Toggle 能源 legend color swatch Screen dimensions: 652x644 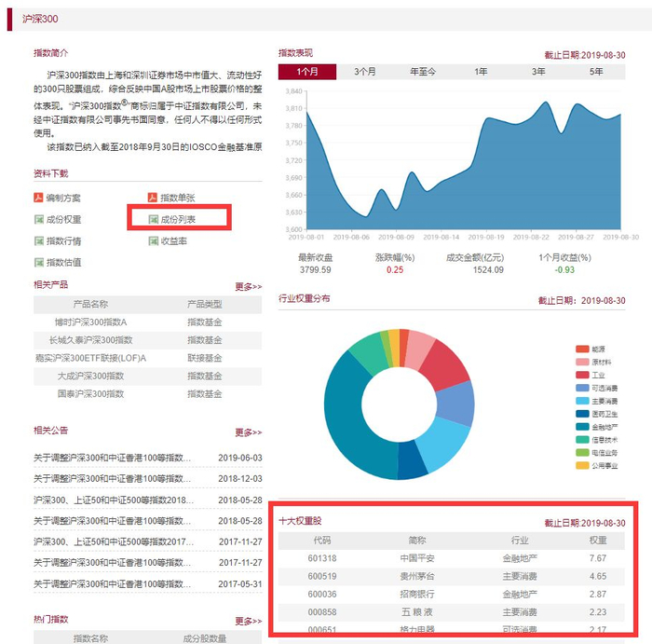[x=582, y=349]
